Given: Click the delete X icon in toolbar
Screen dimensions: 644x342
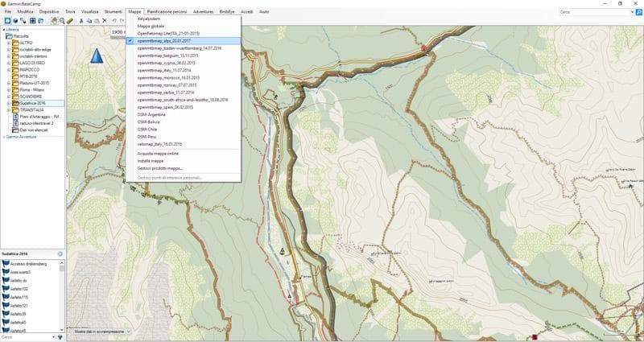Looking at the screenshot, I should [x=105, y=21].
